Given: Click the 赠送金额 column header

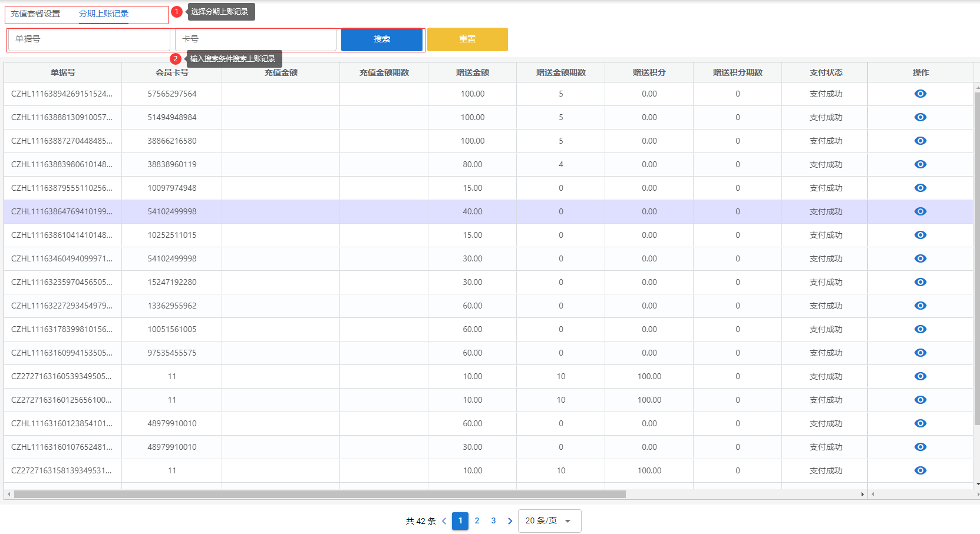Looking at the screenshot, I should click(x=473, y=72).
